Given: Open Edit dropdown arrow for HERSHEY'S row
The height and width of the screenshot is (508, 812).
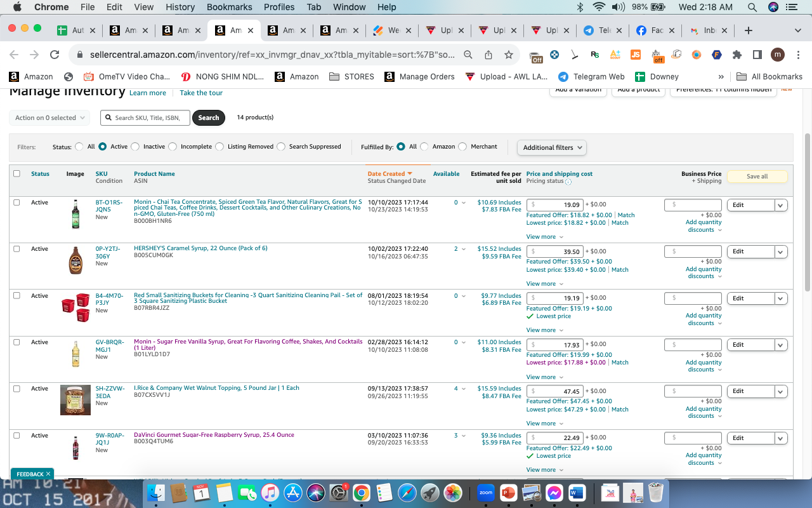Looking at the screenshot, I should pyautogui.click(x=781, y=252).
